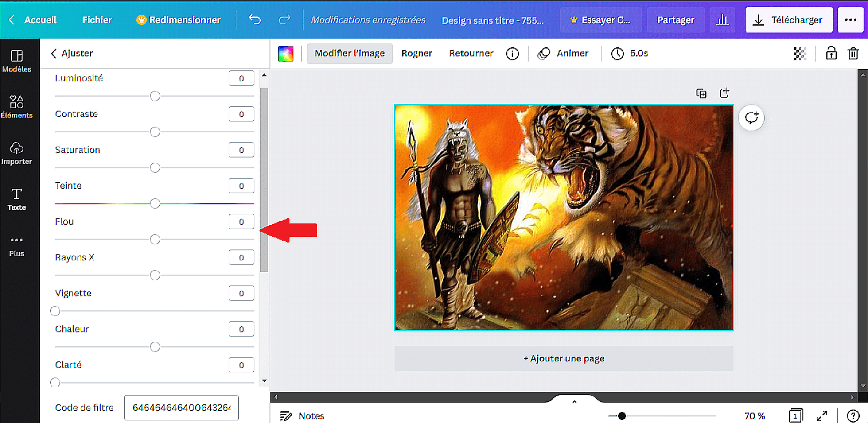
Task: Click the undo arrow icon
Action: (255, 20)
